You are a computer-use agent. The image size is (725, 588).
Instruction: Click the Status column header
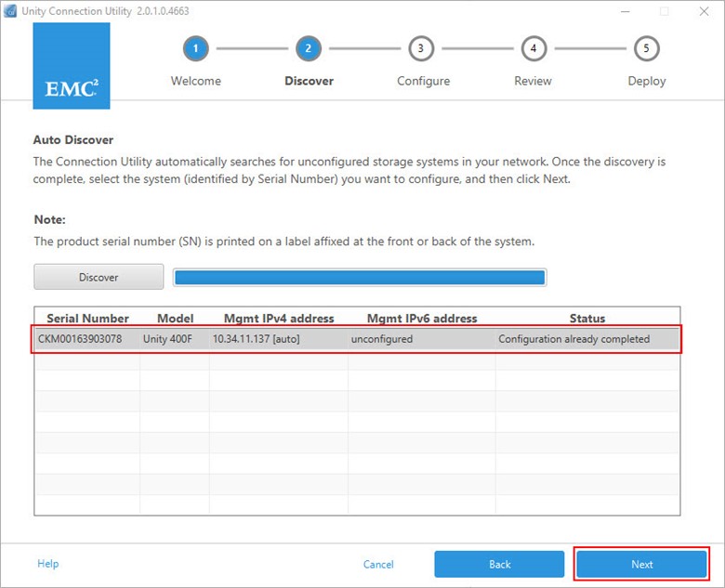587,318
